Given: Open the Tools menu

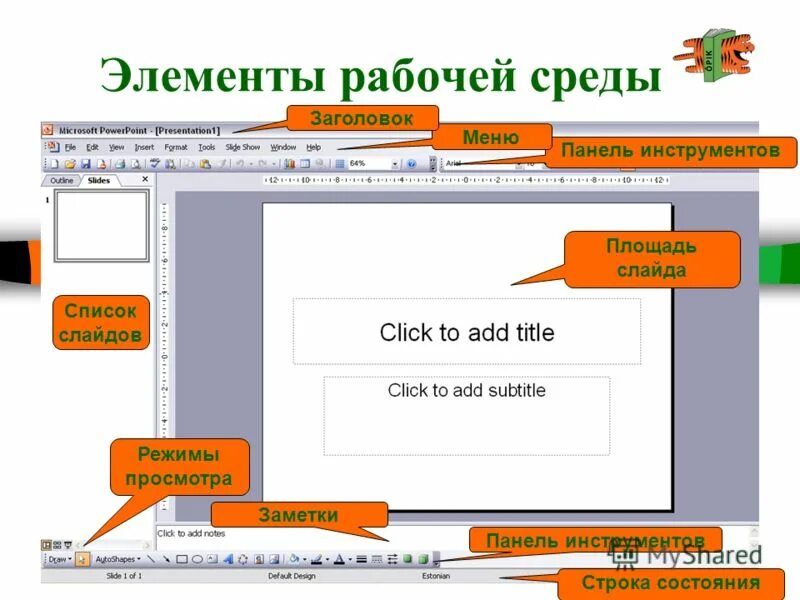Looking at the screenshot, I should [207, 147].
